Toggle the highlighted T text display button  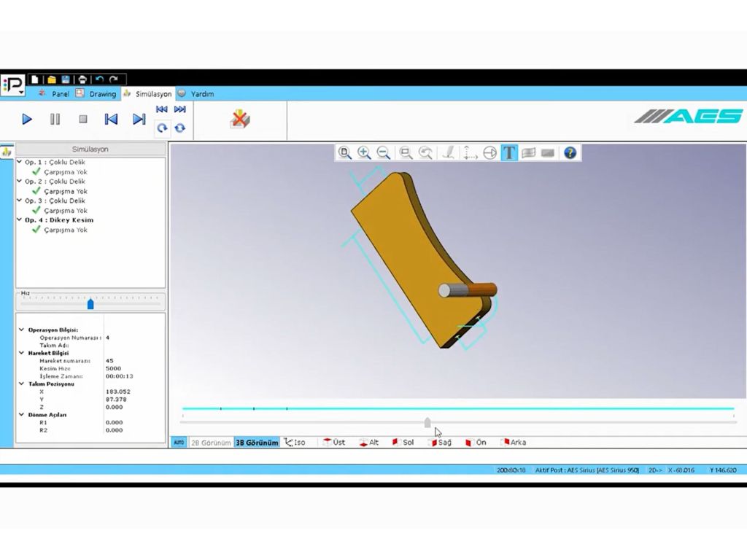pos(509,152)
